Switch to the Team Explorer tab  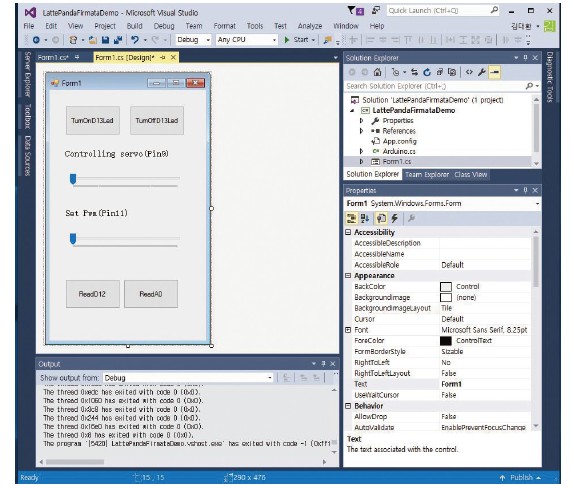(427, 174)
